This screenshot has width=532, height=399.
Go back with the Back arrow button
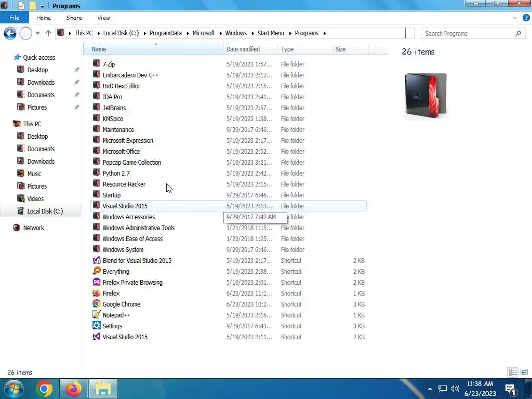10,33
